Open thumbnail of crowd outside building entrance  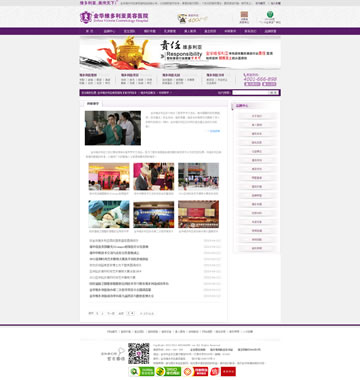pyautogui.click(x=198, y=177)
